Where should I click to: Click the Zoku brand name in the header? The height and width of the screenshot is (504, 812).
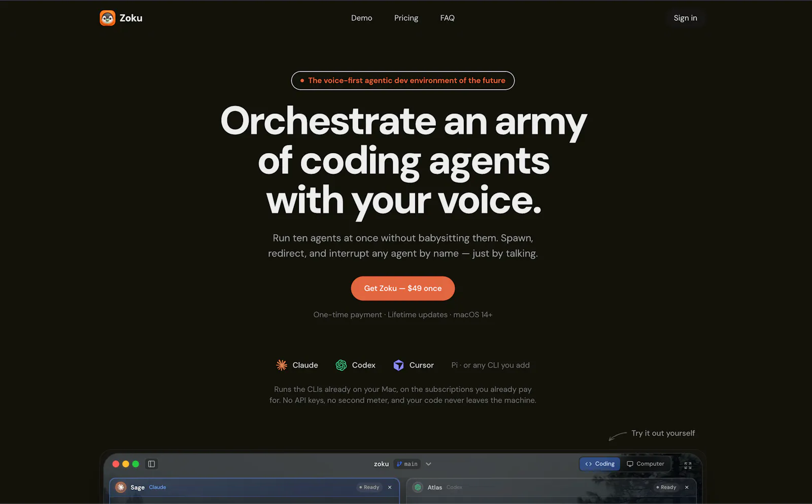(131, 18)
